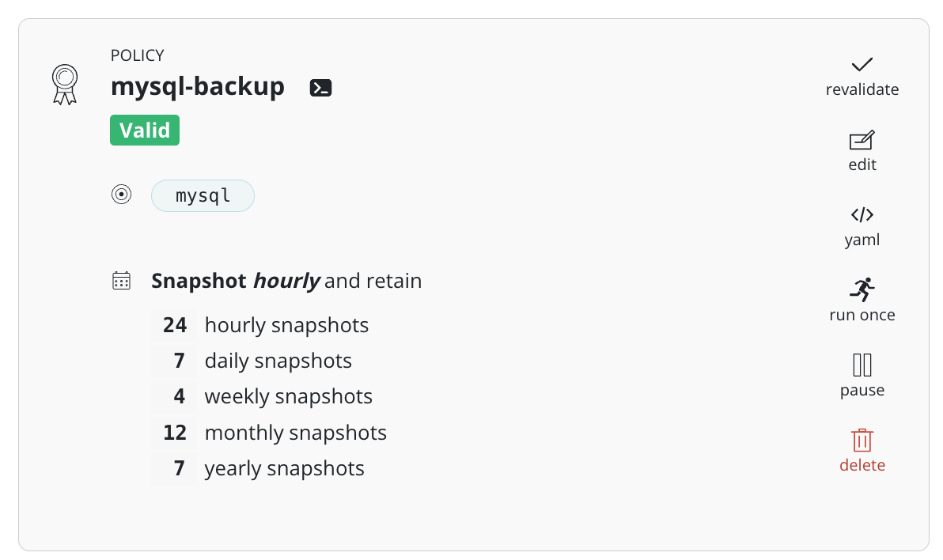
Task: Show the policy yaml code icon
Action: pos(862,215)
